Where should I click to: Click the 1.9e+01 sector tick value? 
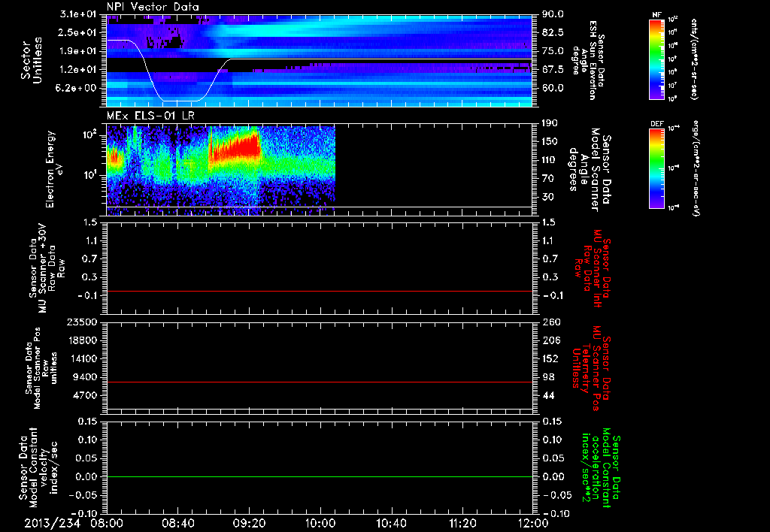coord(78,51)
